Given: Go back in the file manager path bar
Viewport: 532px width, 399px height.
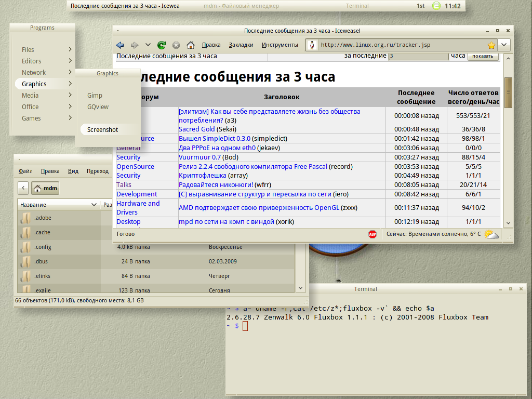Looking at the screenshot, I should click(23, 188).
